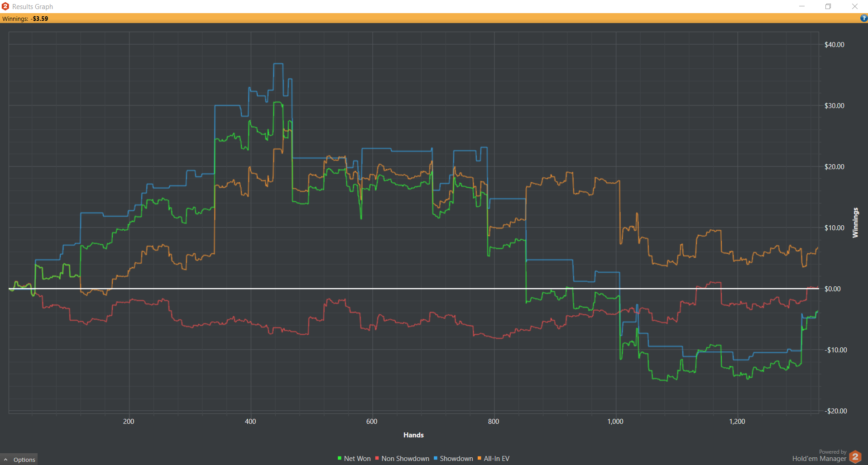Open the help question mark icon
The width and height of the screenshot is (868, 465).
(863, 19)
